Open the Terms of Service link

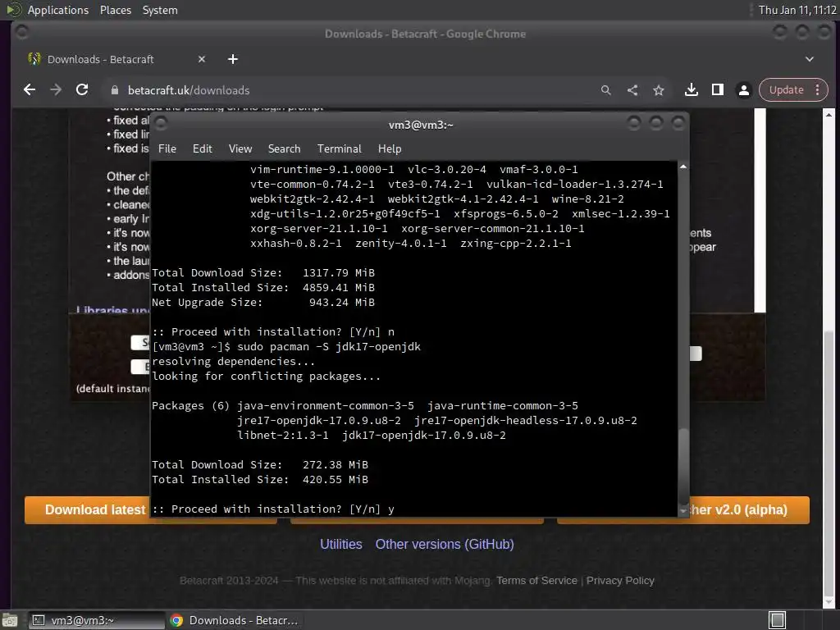(536, 580)
